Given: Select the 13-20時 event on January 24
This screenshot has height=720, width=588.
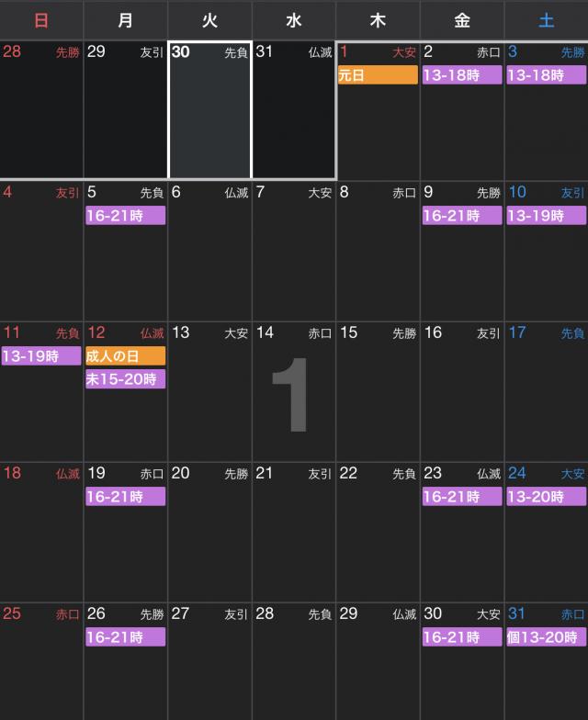Looking at the screenshot, I should coord(545,497).
